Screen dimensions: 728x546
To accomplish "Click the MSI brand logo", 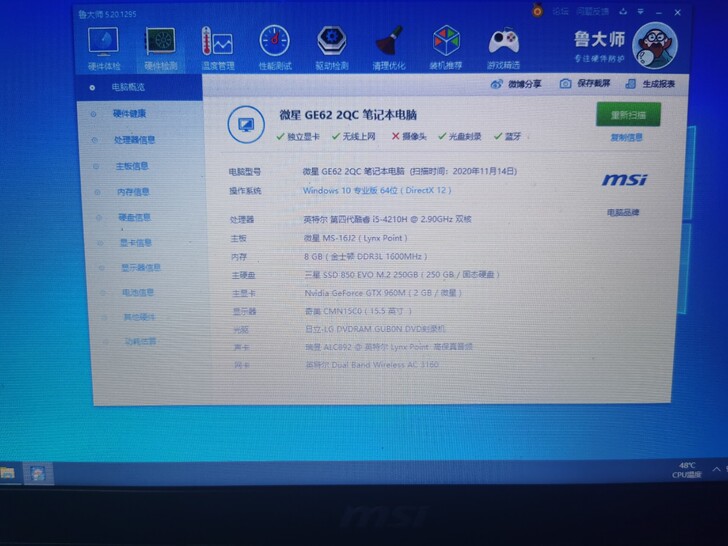I will click(624, 179).
